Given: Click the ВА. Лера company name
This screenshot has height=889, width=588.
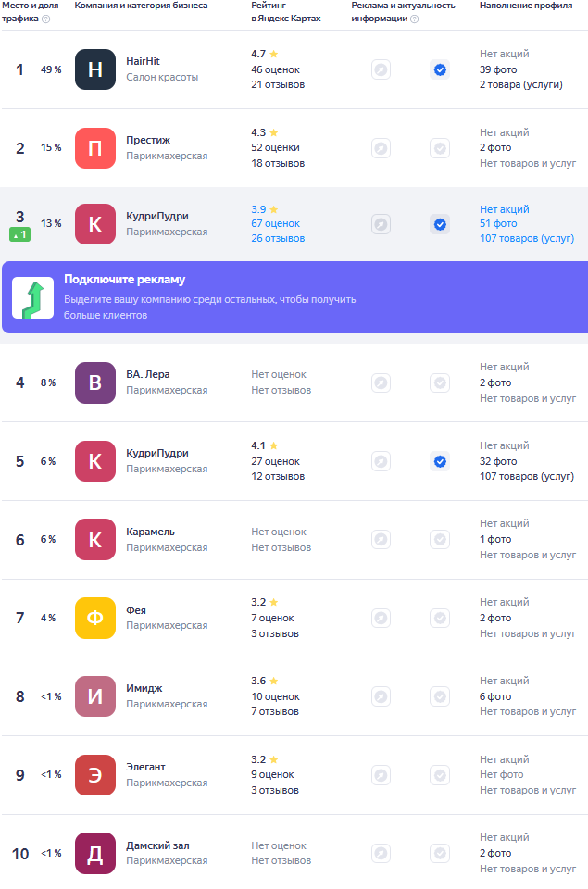Looking at the screenshot, I should pyautogui.click(x=148, y=374).
